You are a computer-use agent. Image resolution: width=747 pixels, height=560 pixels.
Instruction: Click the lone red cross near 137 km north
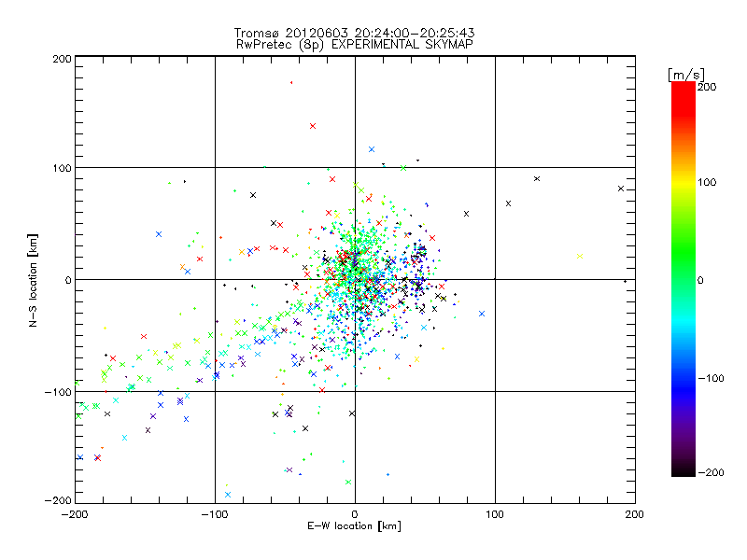(x=313, y=126)
